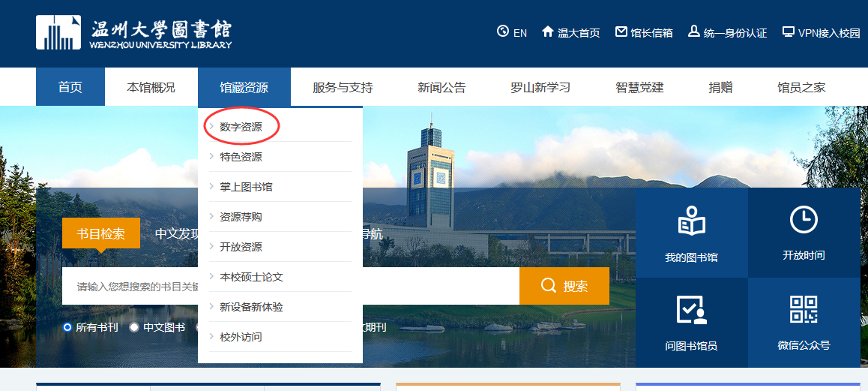This screenshot has width=868, height=391.
Task: Switch to the 书目检索 search tab
Action: click(101, 233)
